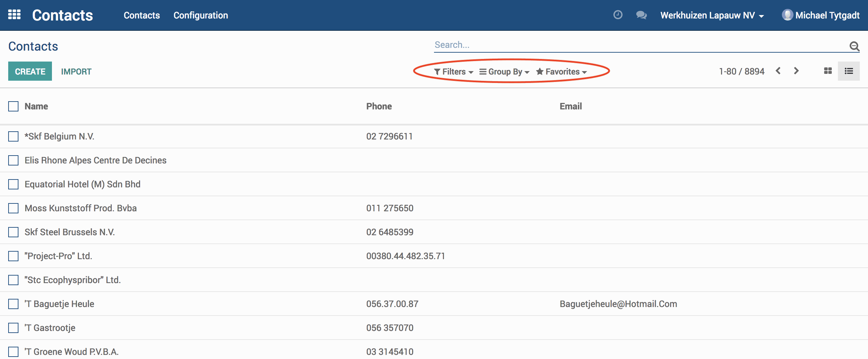Screen dimensions: 868x359
Task: Open the Contacts menu in navbar
Action: (141, 15)
